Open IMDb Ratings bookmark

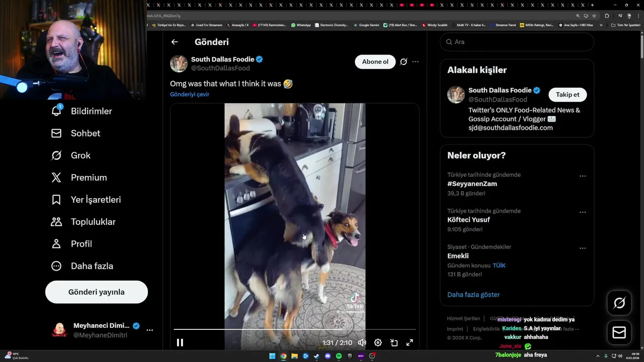(537, 25)
